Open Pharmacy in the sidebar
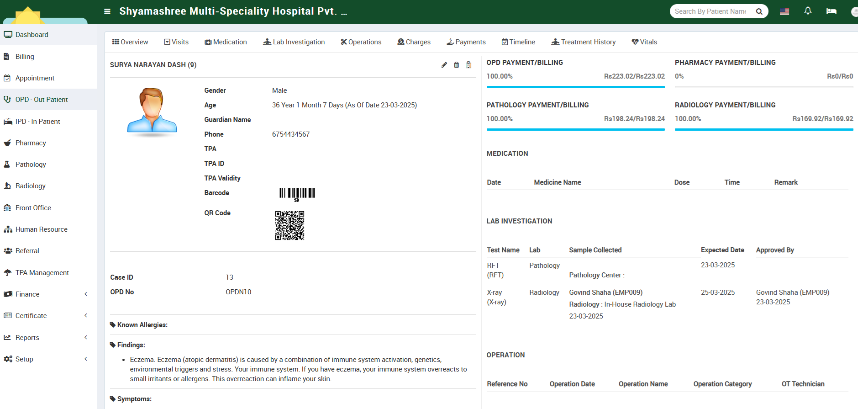Image resolution: width=868 pixels, height=409 pixels. point(31,143)
